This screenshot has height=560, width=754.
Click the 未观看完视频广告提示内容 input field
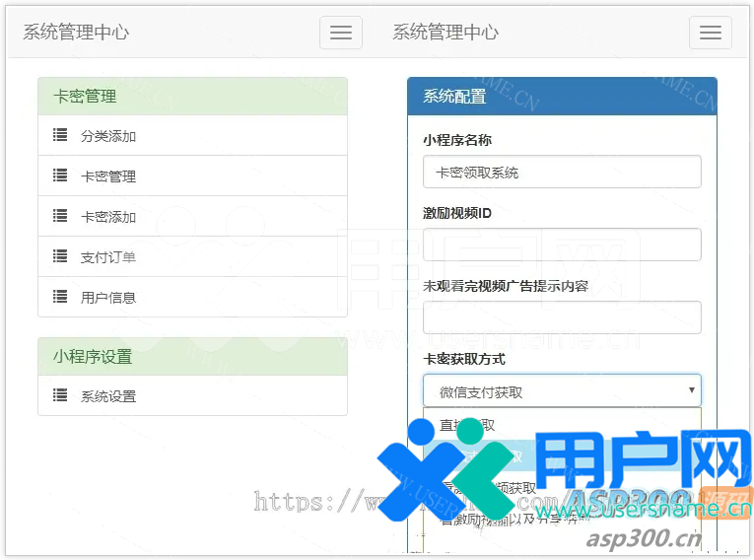click(x=562, y=317)
